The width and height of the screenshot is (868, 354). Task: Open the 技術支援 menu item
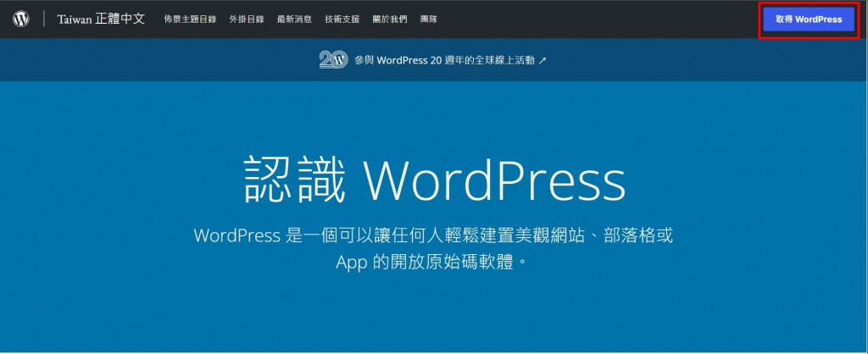point(342,19)
